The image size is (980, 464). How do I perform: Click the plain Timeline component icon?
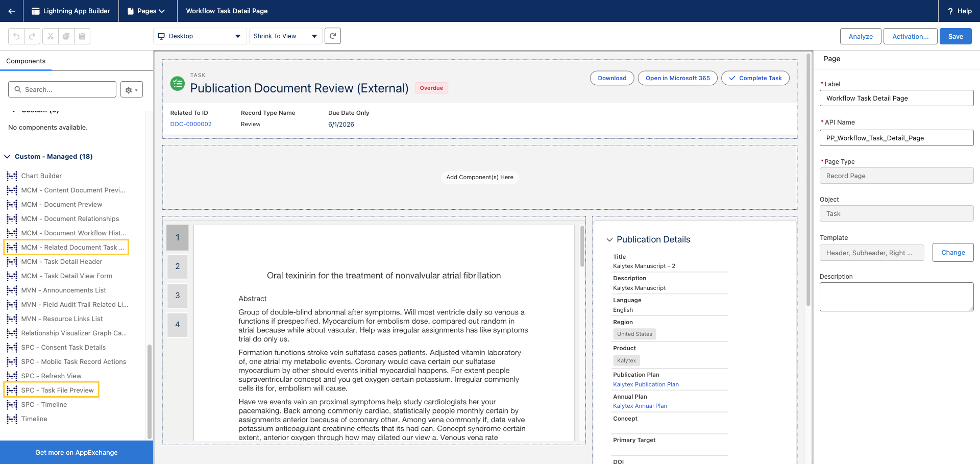(x=12, y=419)
